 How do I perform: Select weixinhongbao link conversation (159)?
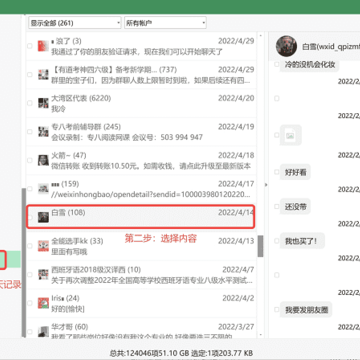[x=141, y=189]
